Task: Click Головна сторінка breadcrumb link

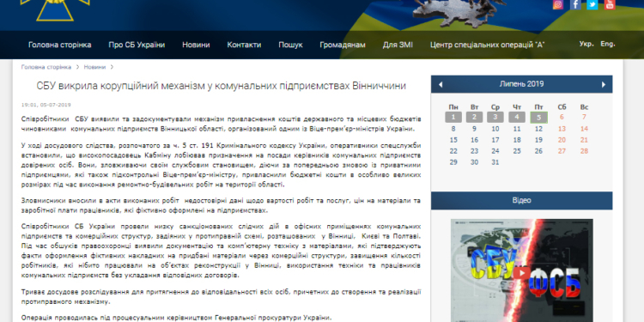Action: click(46, 67)
